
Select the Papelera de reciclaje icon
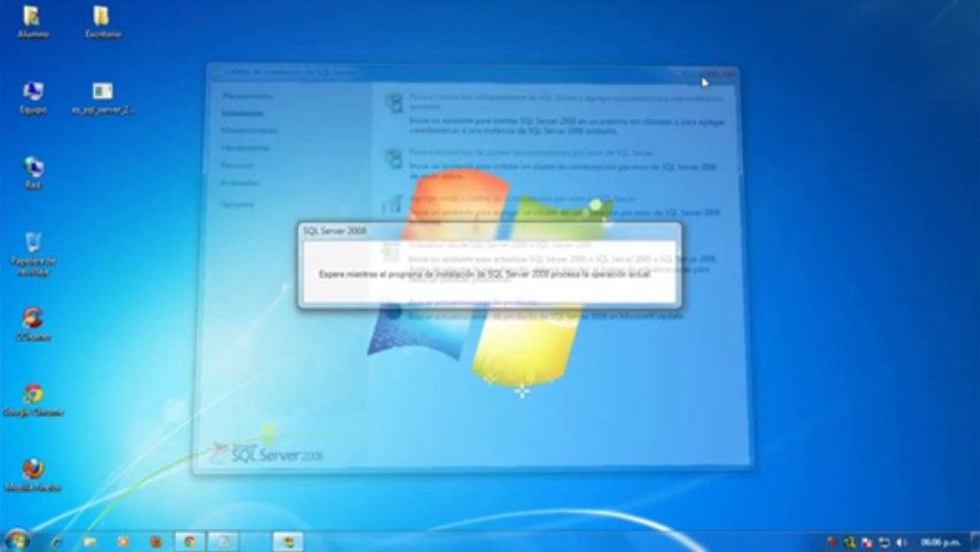click(33, 254)
